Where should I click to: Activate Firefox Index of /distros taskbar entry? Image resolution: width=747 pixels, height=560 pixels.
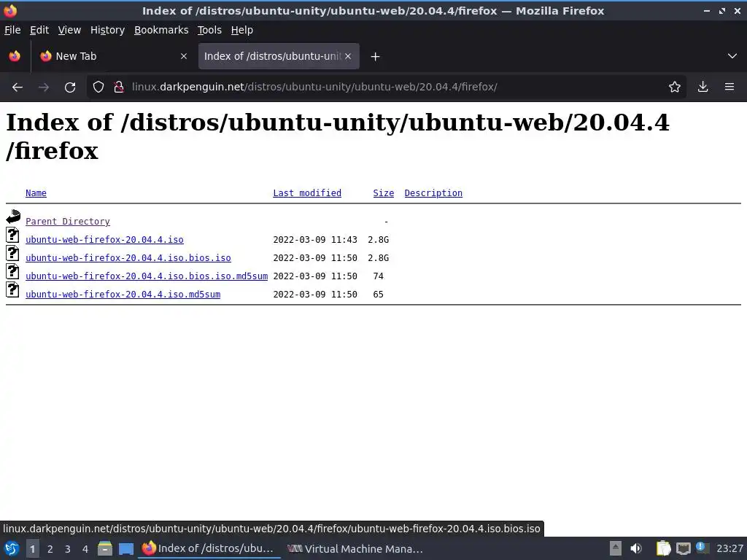tap(209, 548)
